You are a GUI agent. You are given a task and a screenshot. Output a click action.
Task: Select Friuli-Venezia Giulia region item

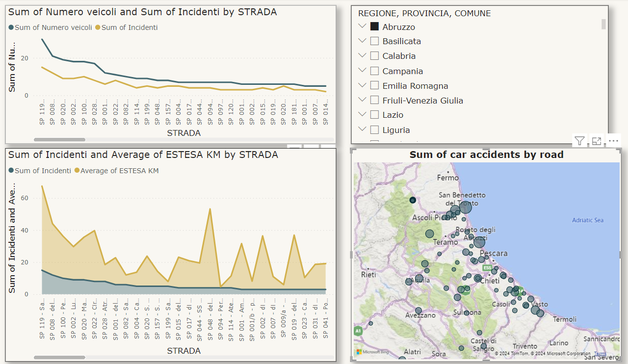(x=422, y=101)
